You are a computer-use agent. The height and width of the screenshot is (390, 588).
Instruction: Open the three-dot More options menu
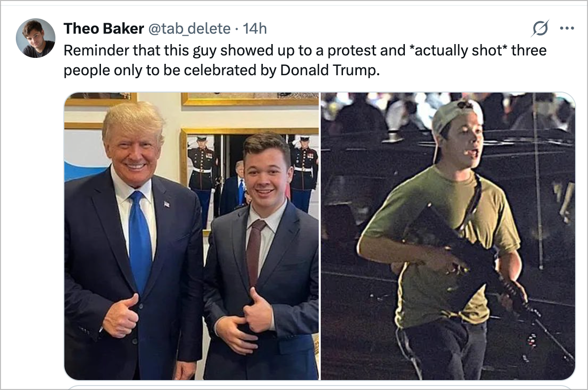tap(566, 29)
